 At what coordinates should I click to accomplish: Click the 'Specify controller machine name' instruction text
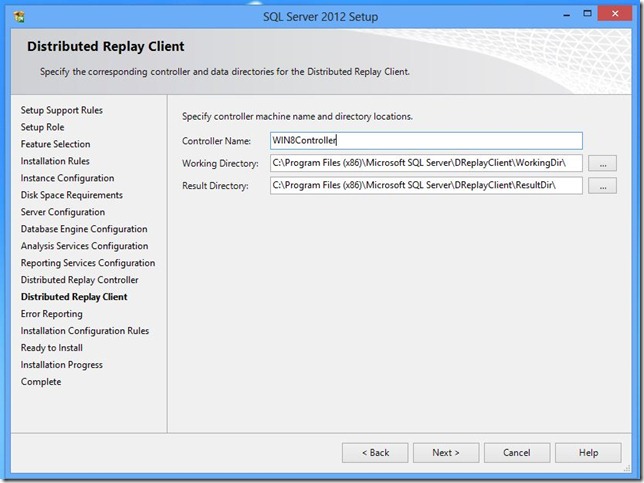click(x=297, y=117)
